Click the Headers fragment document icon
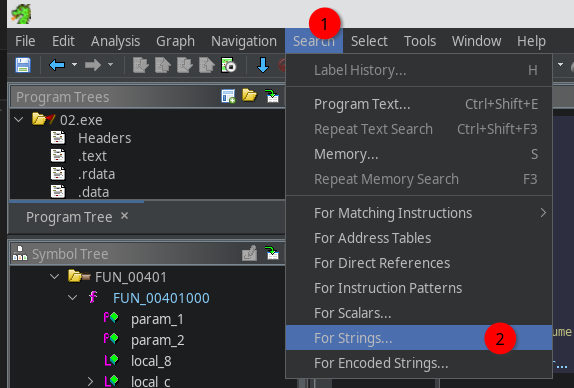 tap(58, 138)
